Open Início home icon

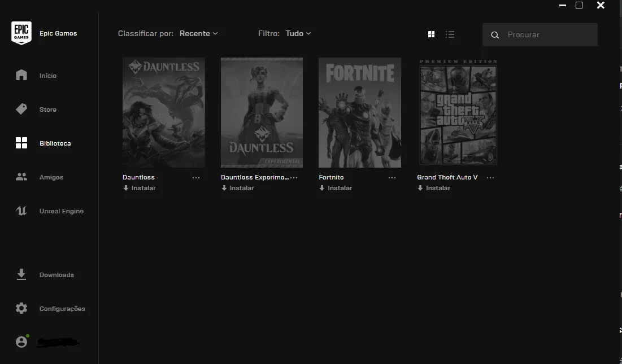(x=21, y=75)
